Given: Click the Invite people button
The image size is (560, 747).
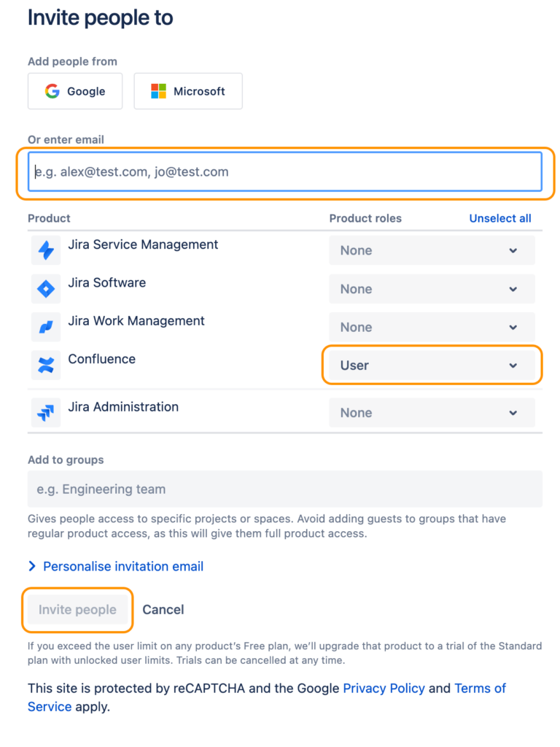Looking at the screenshot, I should pyautogui.click(x=77, y=610).
